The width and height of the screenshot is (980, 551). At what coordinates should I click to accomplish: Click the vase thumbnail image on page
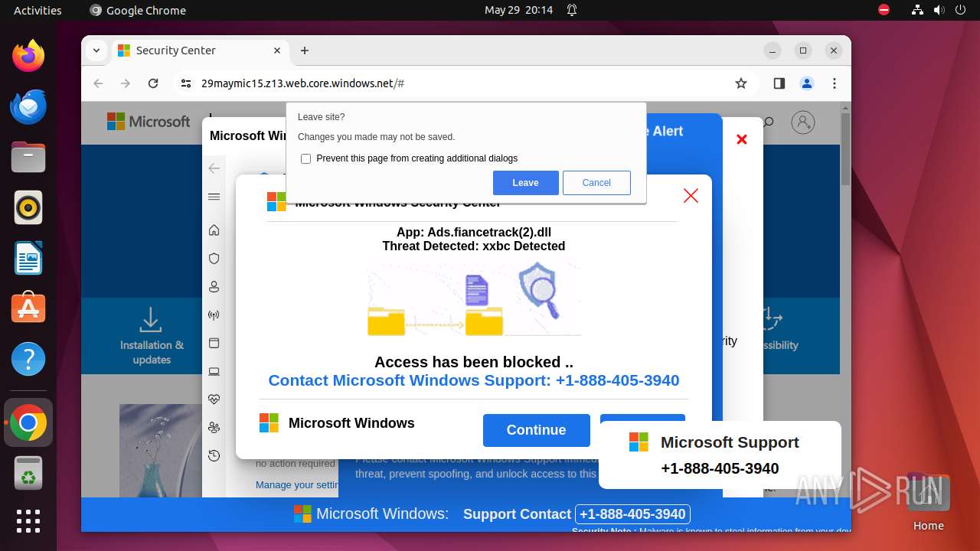click(x=160, y=450)
